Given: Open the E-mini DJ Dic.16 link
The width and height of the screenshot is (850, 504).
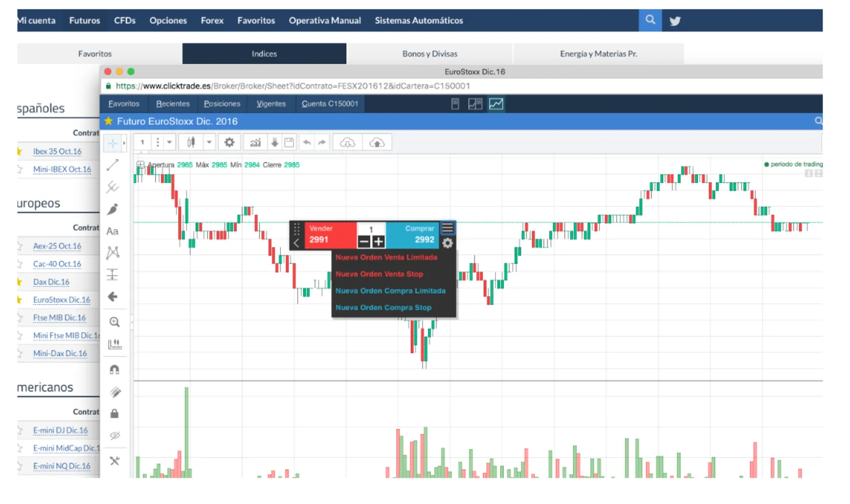Looking at the screenshot, I should 60,430.
